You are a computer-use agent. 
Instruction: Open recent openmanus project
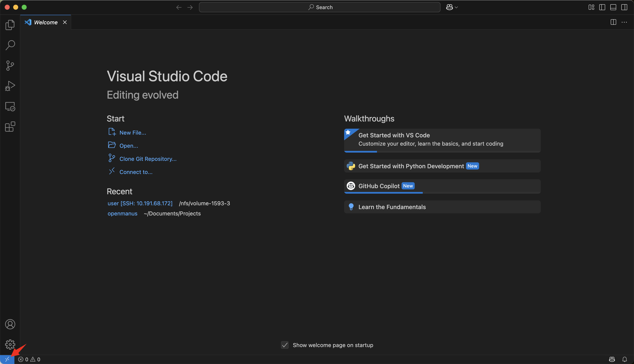click(x=122, y=214)
